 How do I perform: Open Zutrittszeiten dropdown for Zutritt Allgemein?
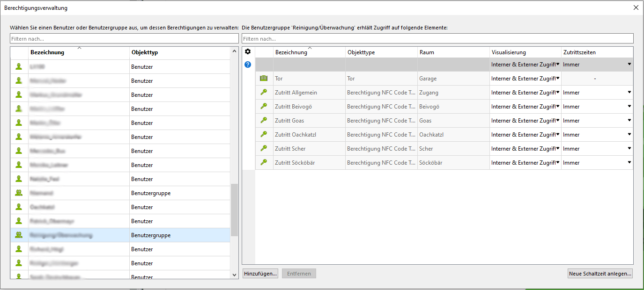(629, 93)
